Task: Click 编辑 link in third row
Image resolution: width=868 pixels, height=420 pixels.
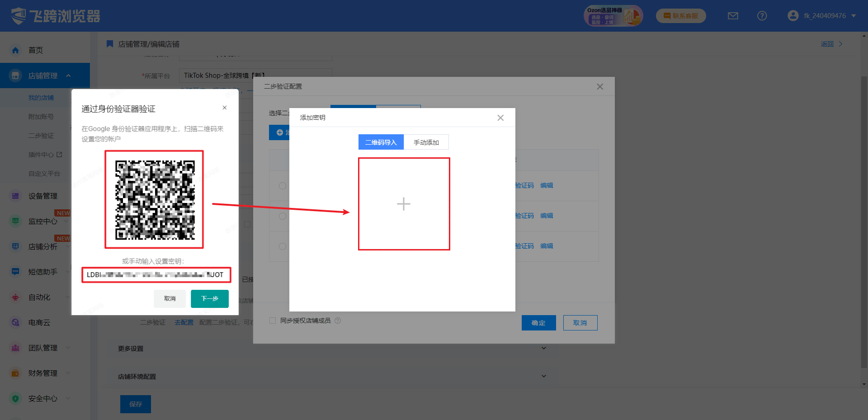Action: 547,246
